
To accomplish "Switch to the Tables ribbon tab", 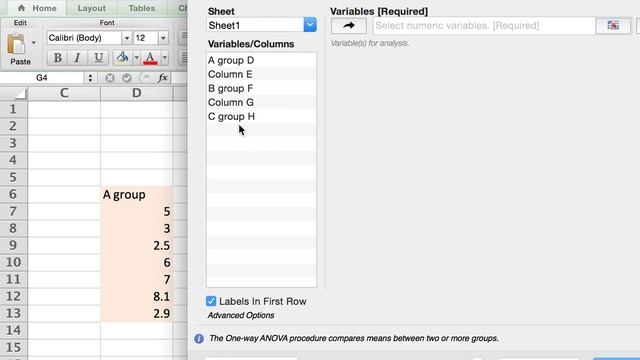I will pos(142,8).
